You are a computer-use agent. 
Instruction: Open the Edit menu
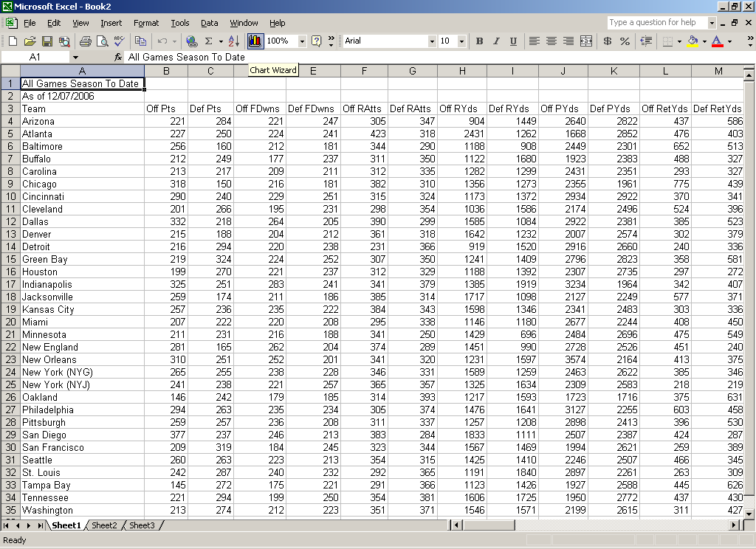54,23
